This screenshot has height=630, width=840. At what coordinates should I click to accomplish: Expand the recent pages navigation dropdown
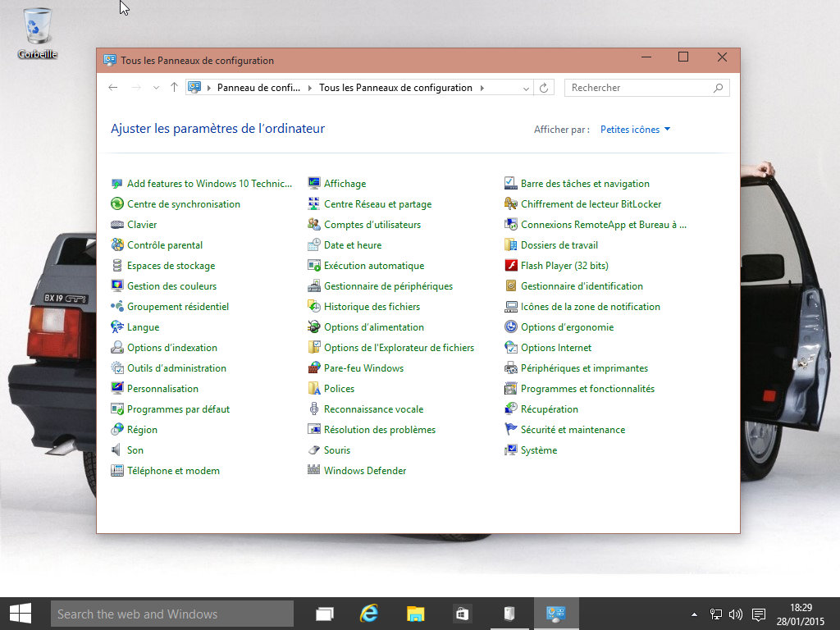click(156, 87)
